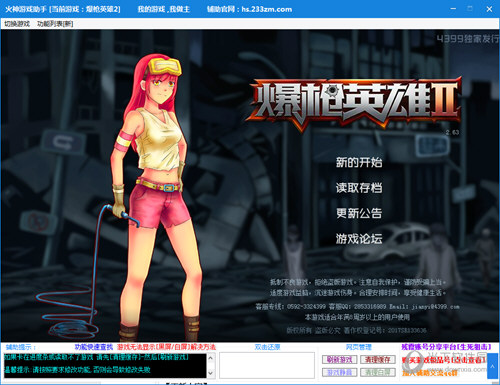
Task: Click the hint box scroll down arrow
Action: coord(210,373)
